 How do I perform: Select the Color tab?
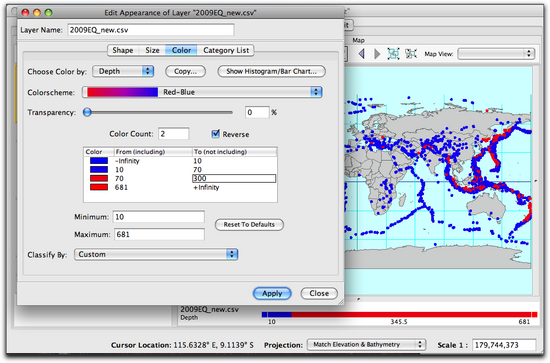(181, 50)
